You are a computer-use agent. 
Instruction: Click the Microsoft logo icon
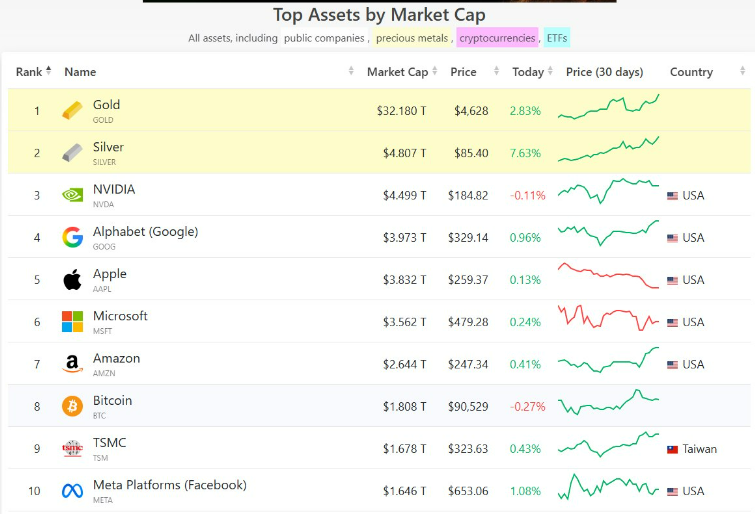[72, 322]
